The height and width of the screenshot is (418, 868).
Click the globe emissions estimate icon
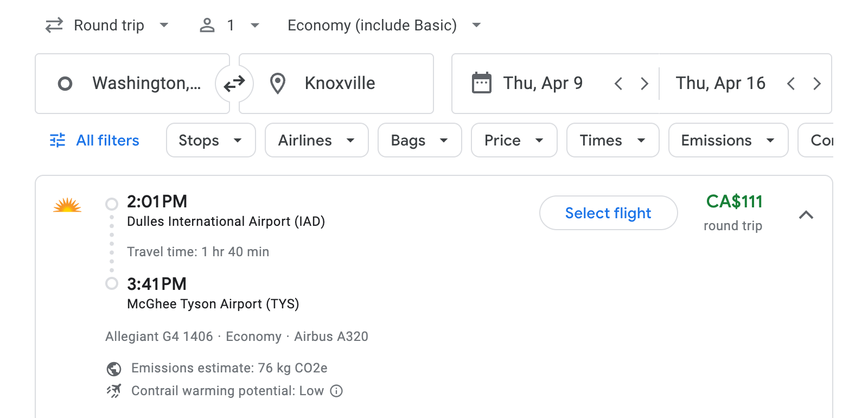tap(113, 368)
